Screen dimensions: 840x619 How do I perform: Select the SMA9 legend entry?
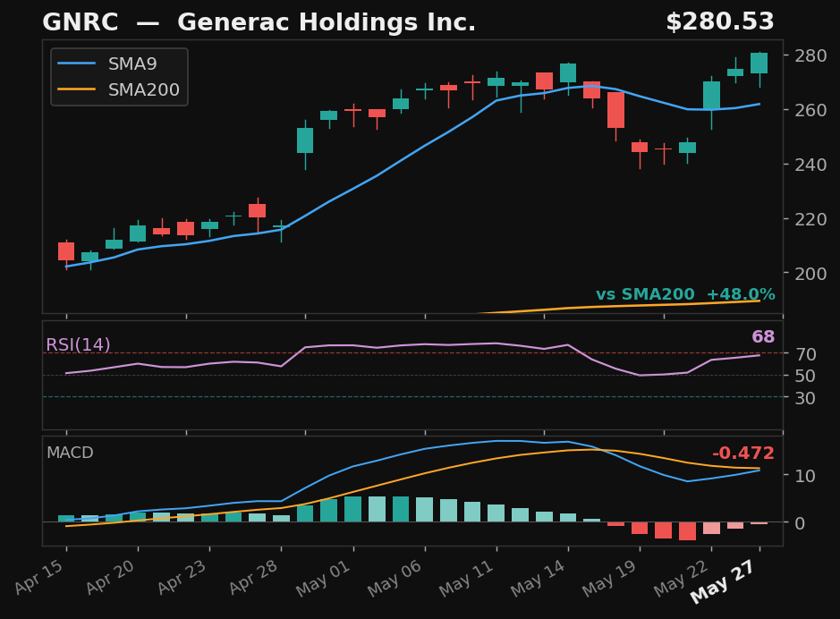(119, 64)
